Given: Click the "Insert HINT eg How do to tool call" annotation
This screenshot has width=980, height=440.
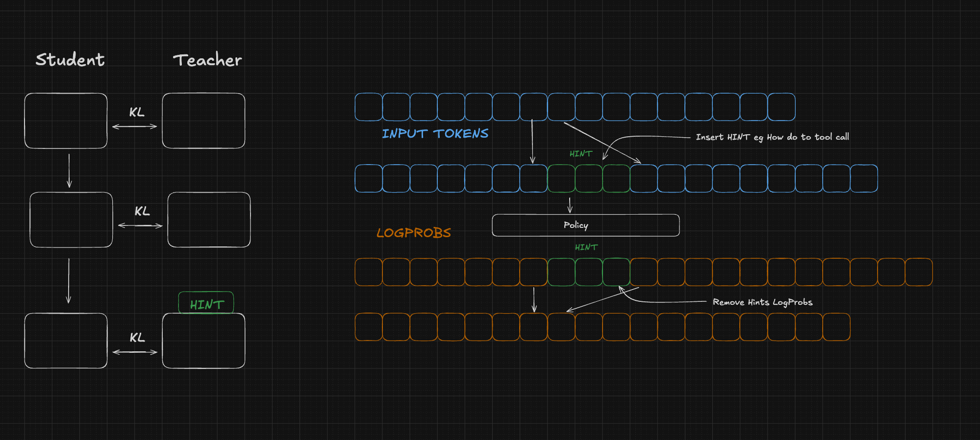Looking at the screenshot, I should 772,137.
